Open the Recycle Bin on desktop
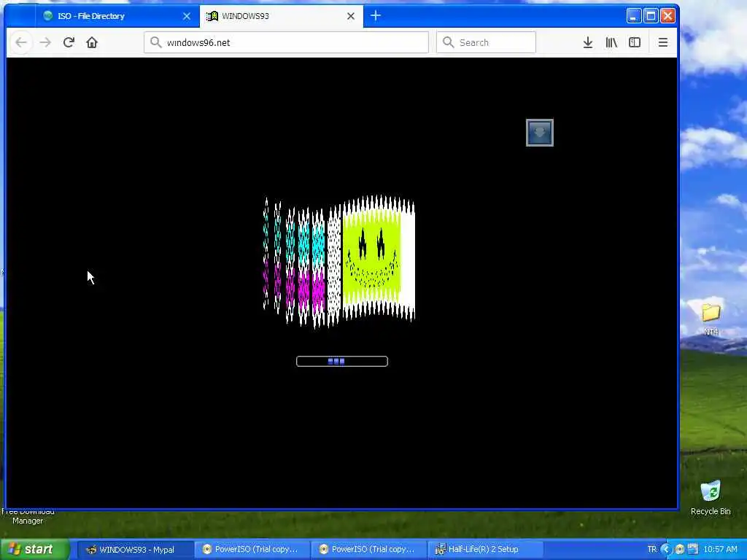The image size is (747, 560). pyautogui.click(x=711, y=497)
